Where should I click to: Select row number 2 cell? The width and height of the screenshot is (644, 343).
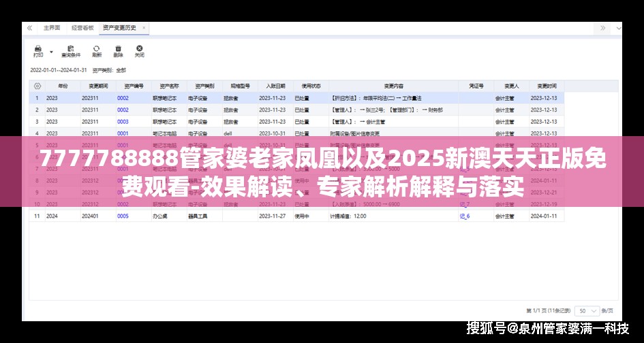click(x=37, y=110)
